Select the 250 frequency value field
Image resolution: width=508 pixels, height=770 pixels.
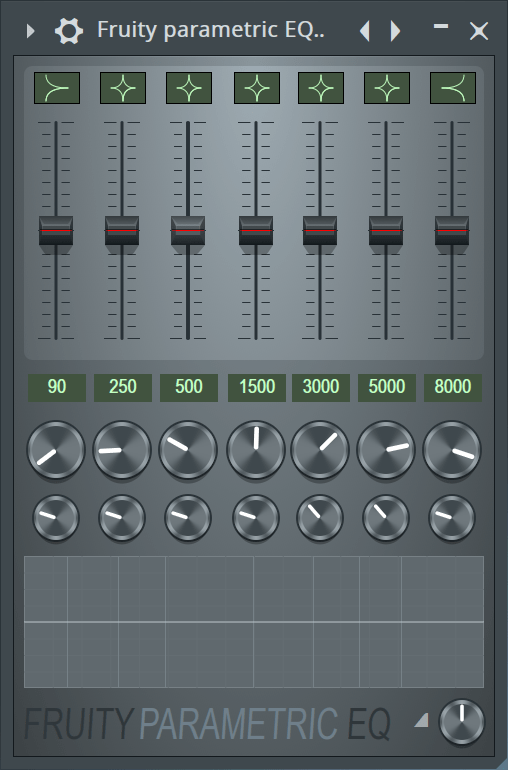point(123,387)
